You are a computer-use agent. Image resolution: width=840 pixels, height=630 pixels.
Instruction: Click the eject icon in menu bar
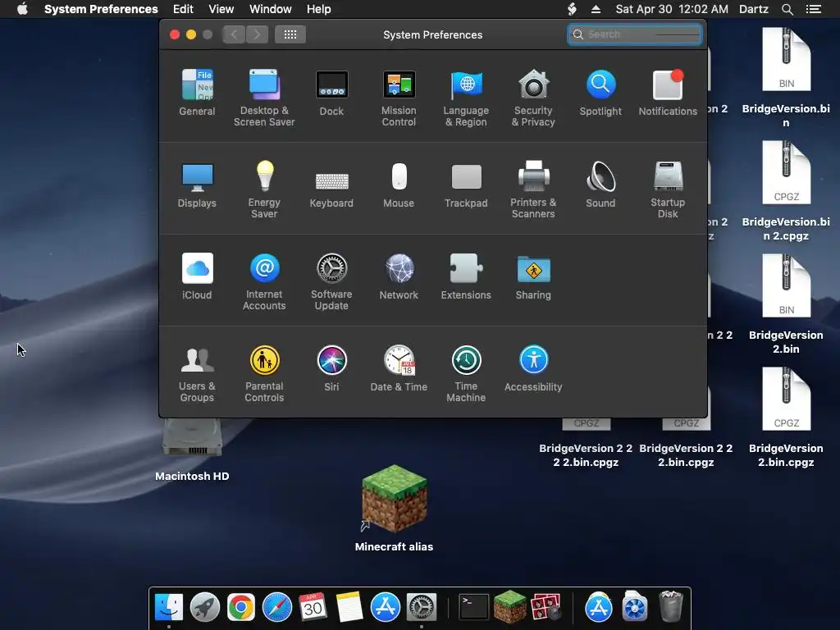(x=596, y=9)
